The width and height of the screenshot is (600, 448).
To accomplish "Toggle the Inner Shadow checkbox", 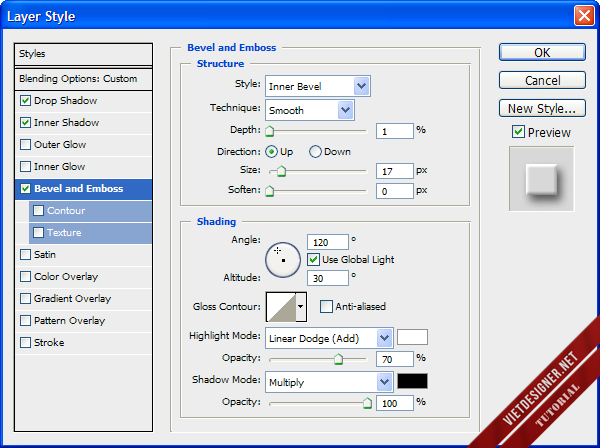I will (25, 122).
